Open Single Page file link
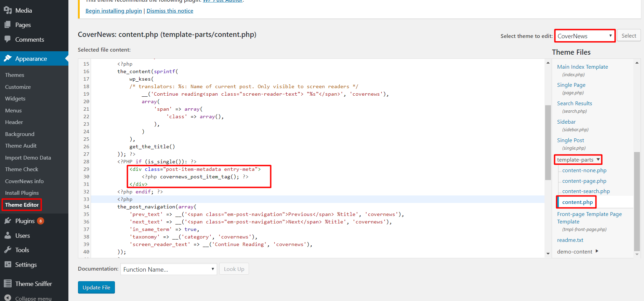Viewport: 644px width, 301px height. 571,85
